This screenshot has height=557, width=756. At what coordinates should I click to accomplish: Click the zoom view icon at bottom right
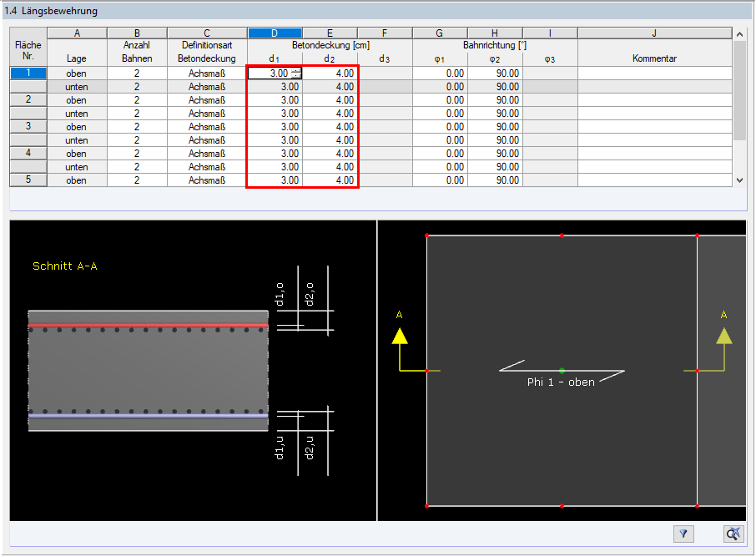click(x=732, y=534)
